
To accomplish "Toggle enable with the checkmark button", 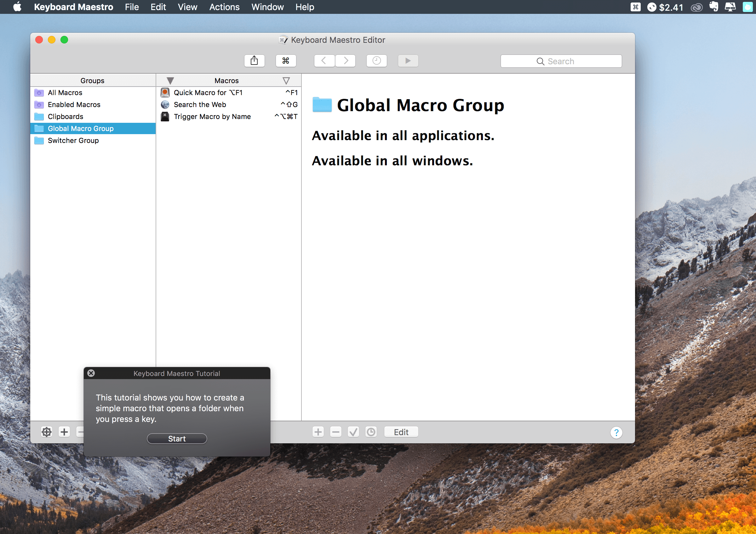I will pyautogui.click(x=353, y=432).
